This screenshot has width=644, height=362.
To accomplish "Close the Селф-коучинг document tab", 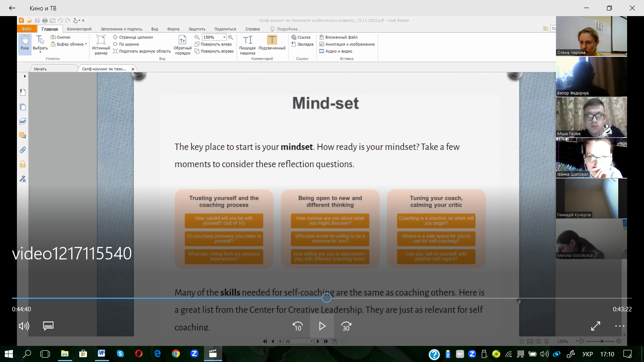I will pos(133,69).
